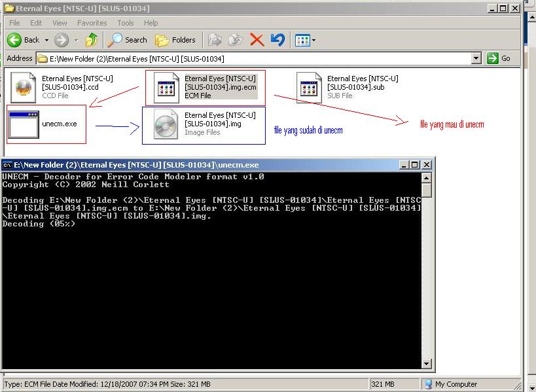Click the status bar file type details

pyautogui.click(x=107, y=384)
